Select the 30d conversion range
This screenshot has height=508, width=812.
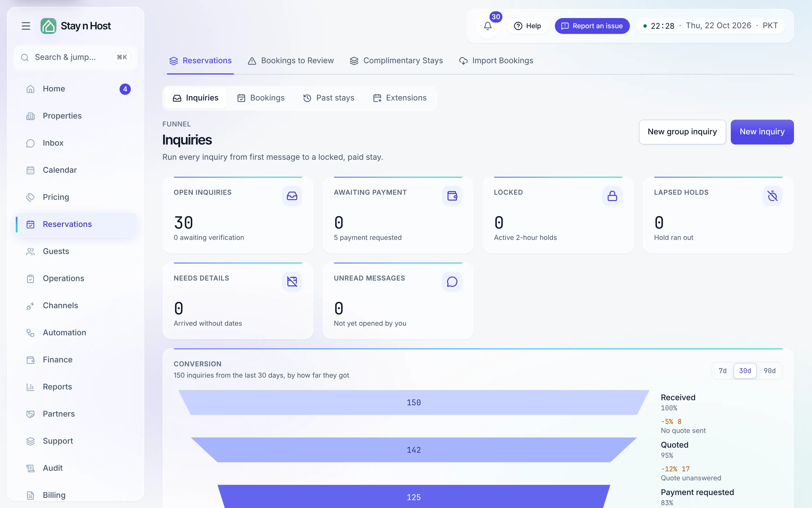[745, 371]
